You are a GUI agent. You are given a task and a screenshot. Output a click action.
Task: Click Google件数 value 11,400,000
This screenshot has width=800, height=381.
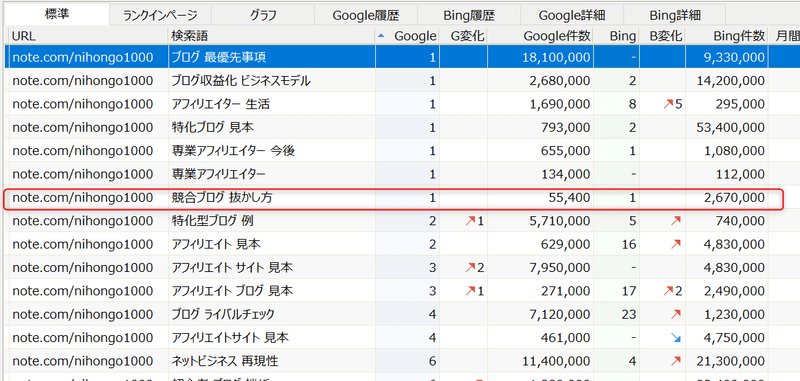tap(557, 362)
